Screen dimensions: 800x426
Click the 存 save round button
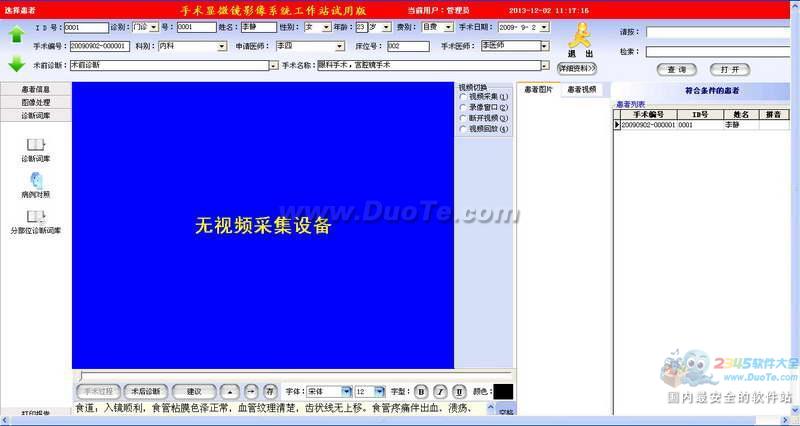(270, 392)
